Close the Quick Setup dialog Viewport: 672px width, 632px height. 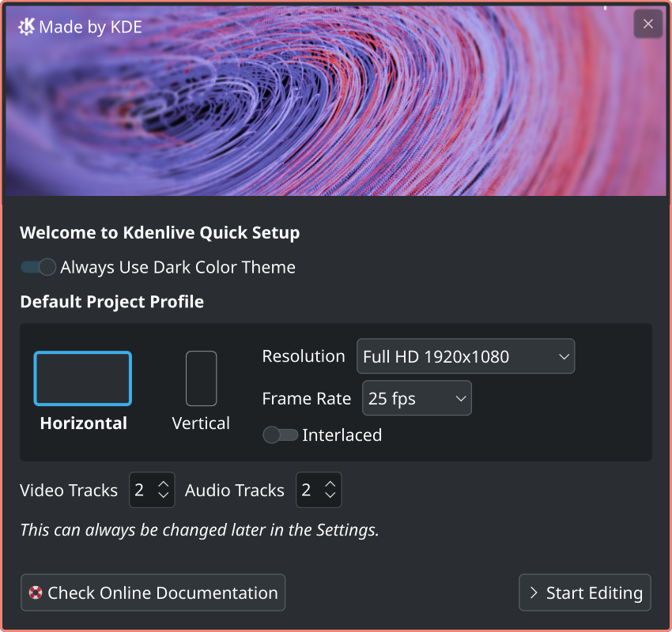(x=647, y=24)
